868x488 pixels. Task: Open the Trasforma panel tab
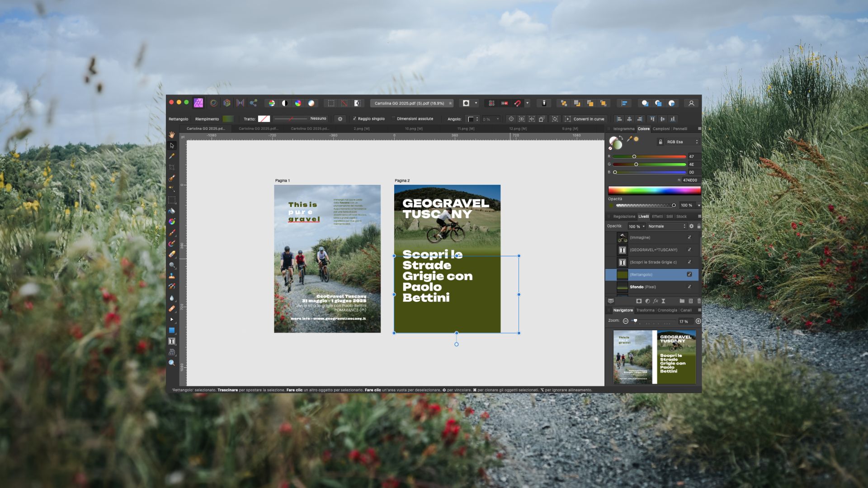pos(645,310)
